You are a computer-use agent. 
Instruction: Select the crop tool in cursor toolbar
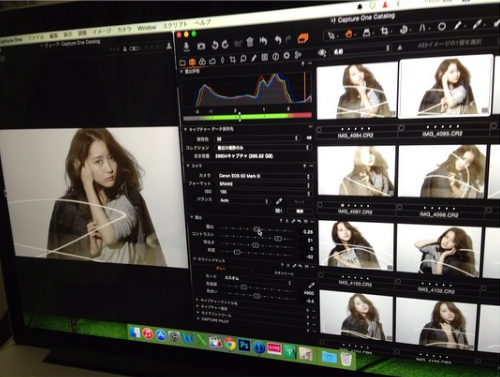[385, 32]
